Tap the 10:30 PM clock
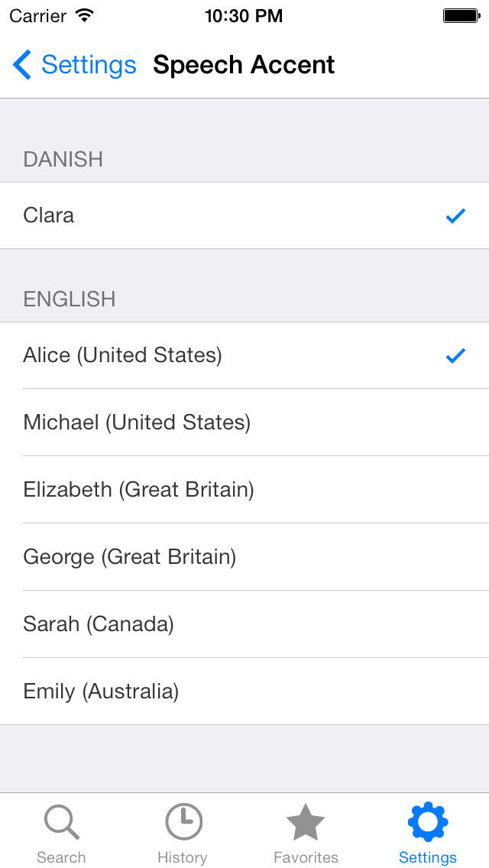The height and width of the screenshot is (868, 489). point(244,16)
